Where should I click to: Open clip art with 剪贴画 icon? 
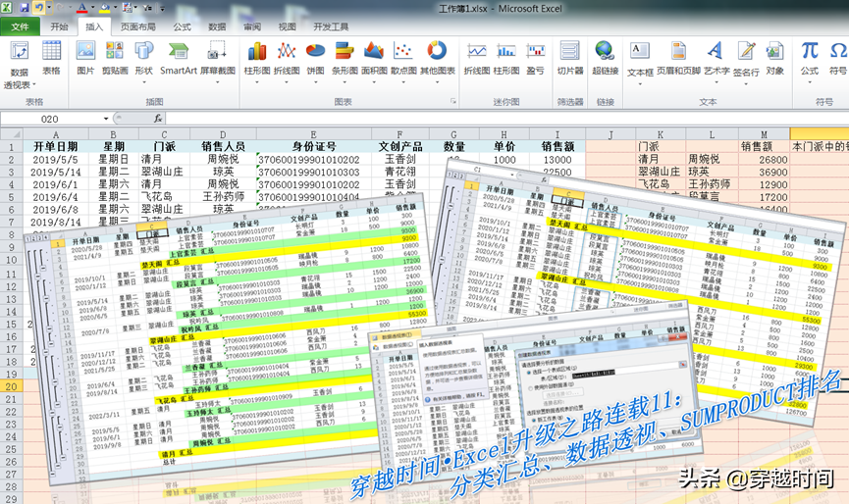pos(115,59)
